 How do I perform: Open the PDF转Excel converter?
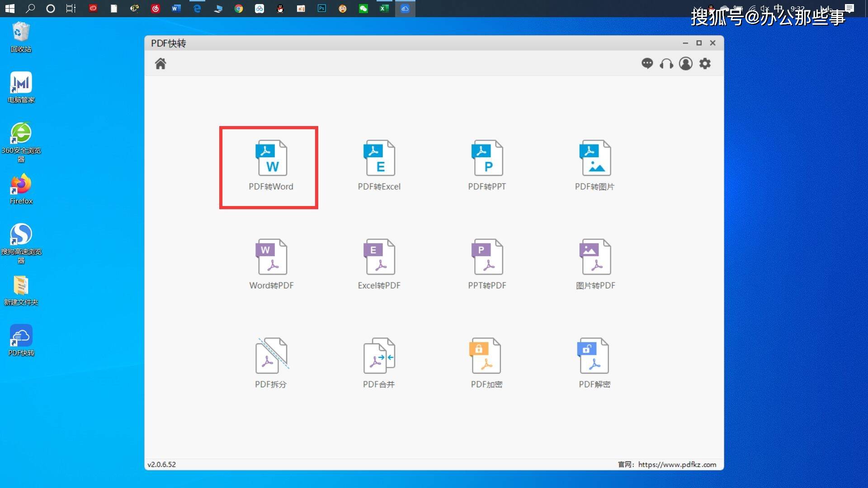(379, 166)
